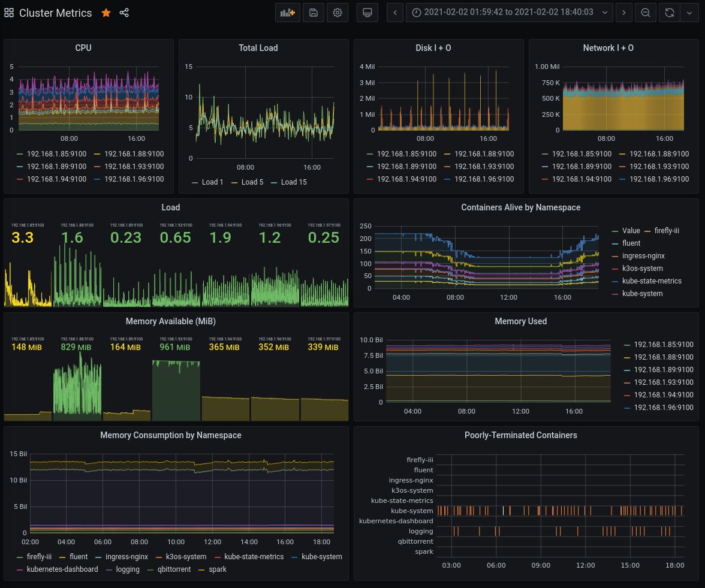This screenshot has width=705, height=588.
Task: Save the dashboard with disk icon
Action: [x=313, y=13]
